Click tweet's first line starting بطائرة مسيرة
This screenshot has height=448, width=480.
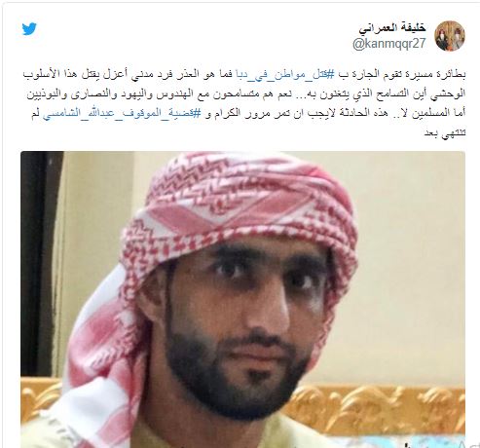pos(244,75)
